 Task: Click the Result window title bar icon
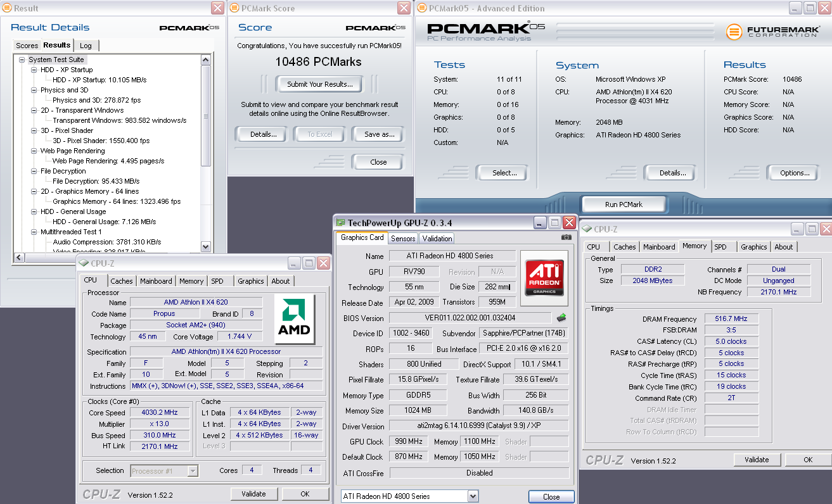point(6,8)
